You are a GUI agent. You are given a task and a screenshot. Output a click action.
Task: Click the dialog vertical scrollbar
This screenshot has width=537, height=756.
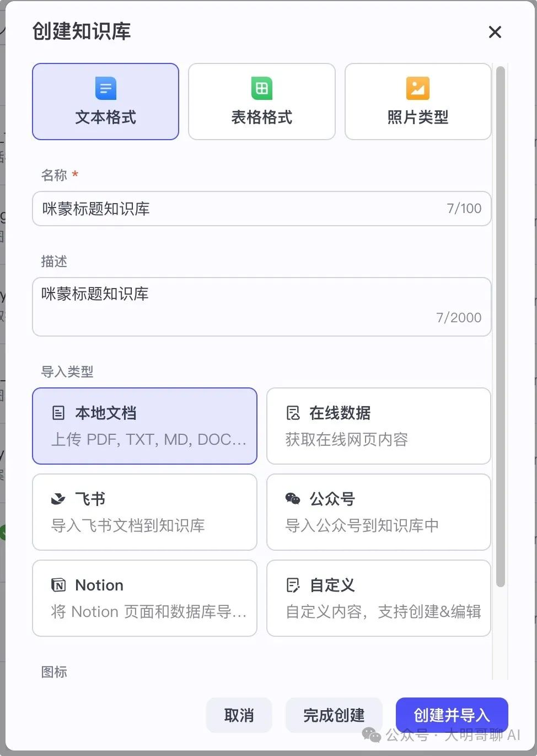click(x=500, y=326)
